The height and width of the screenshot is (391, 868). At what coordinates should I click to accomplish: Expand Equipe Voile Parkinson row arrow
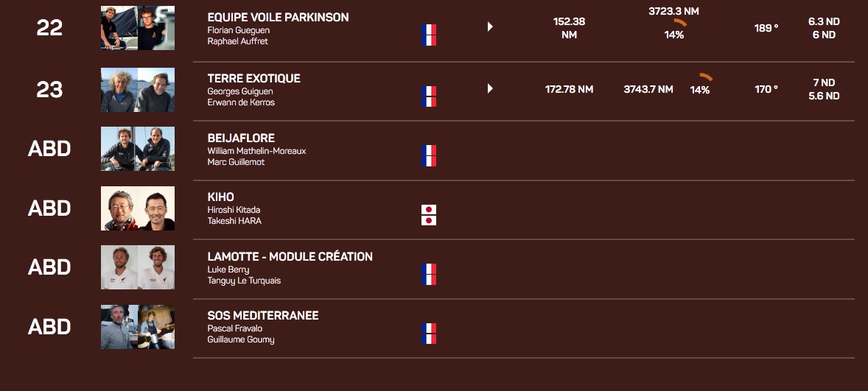[490, 27]
